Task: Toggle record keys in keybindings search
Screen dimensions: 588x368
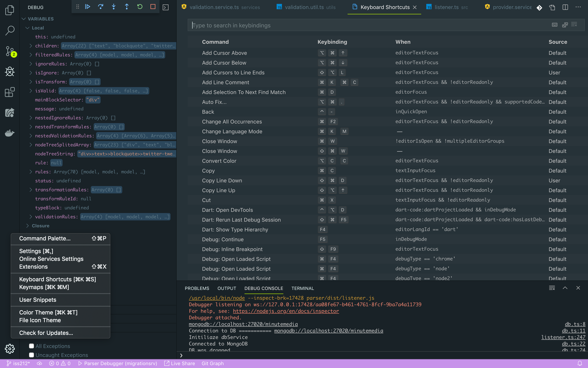Action: (x=555, y=25)
